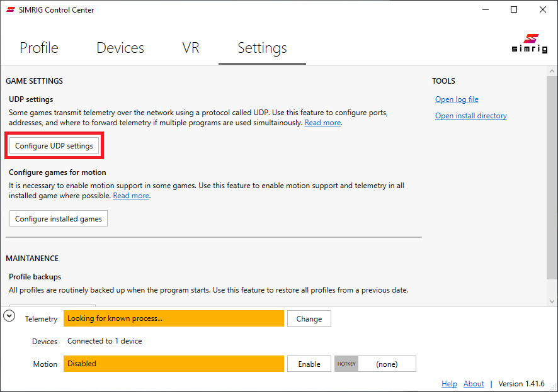Open the About link
Screen dimensions: 558x392
474,384
